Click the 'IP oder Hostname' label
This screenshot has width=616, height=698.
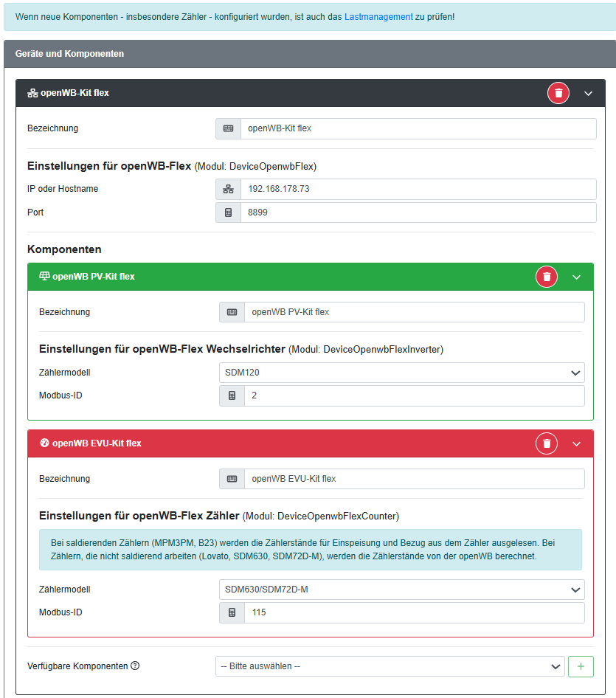click(63, 189)
